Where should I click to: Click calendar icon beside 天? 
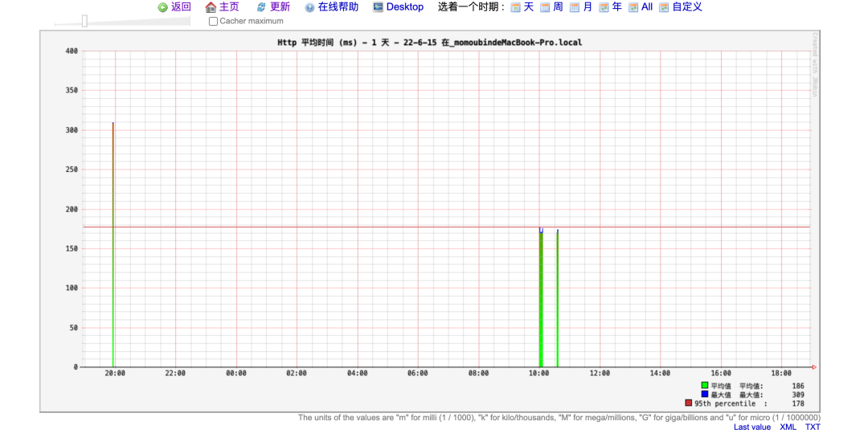(x=515, y=7)
